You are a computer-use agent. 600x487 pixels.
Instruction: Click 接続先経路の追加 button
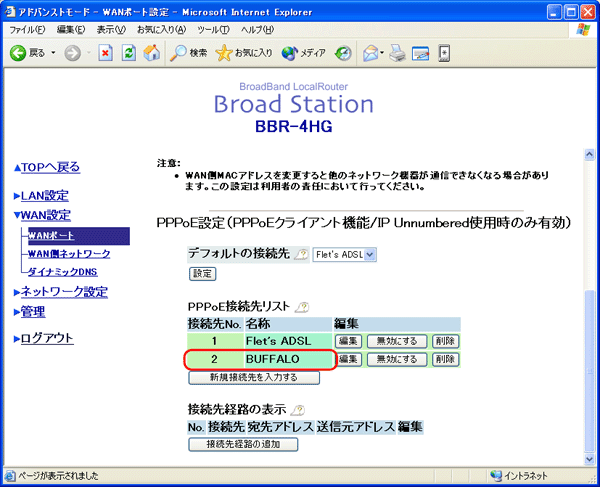pyautogui.click(x=243, y=445)
